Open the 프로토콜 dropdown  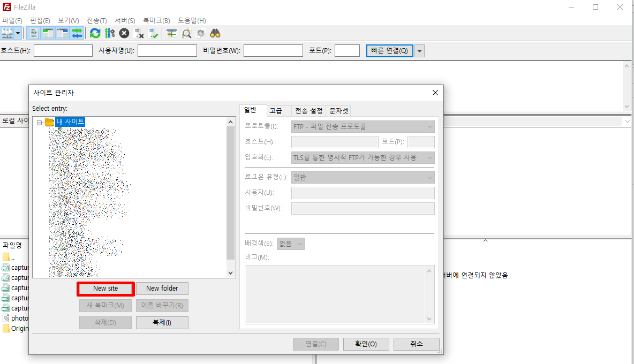click(363, 126)
